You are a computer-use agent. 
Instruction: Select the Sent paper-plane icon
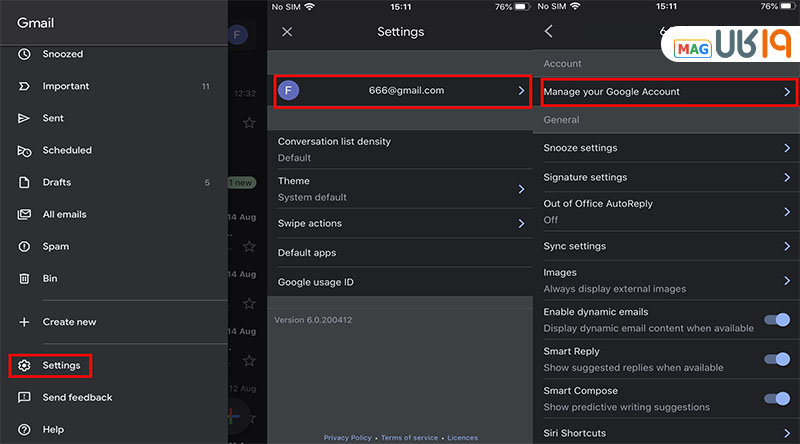[x=24, y=118]
